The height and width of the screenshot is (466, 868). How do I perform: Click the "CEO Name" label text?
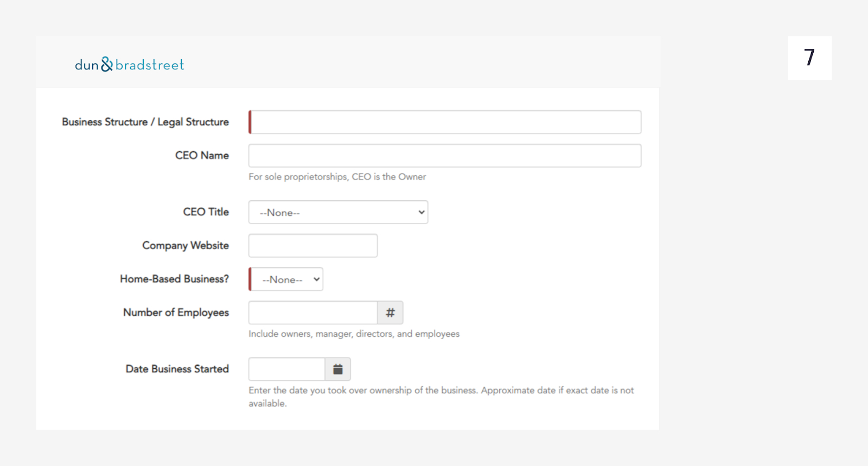pyautogui.click(x=202, y=156)
